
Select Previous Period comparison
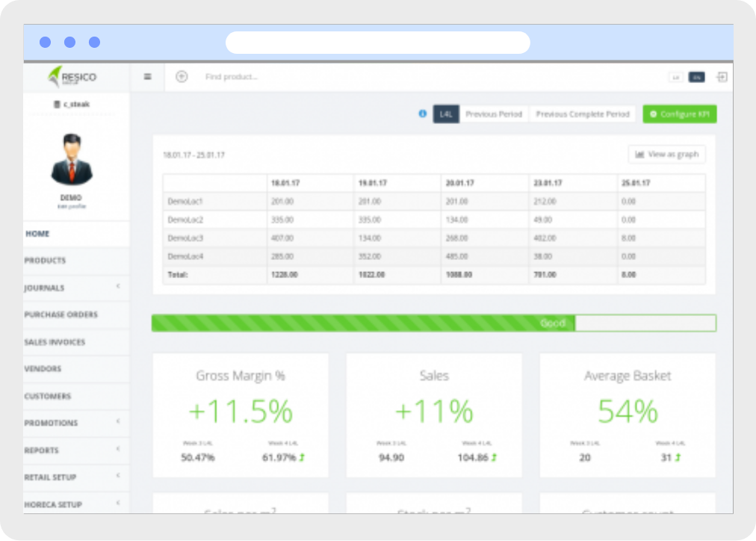tap(494, 114)
